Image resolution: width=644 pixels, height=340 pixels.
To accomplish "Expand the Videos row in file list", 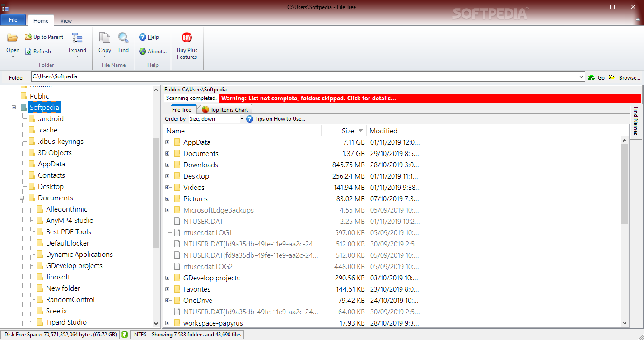I will (x=168, y=188).
